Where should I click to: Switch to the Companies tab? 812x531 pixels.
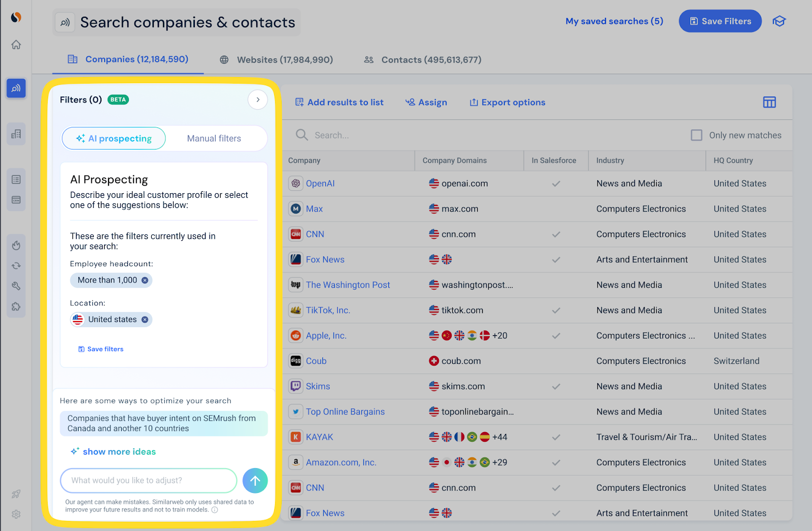(128, 59)
